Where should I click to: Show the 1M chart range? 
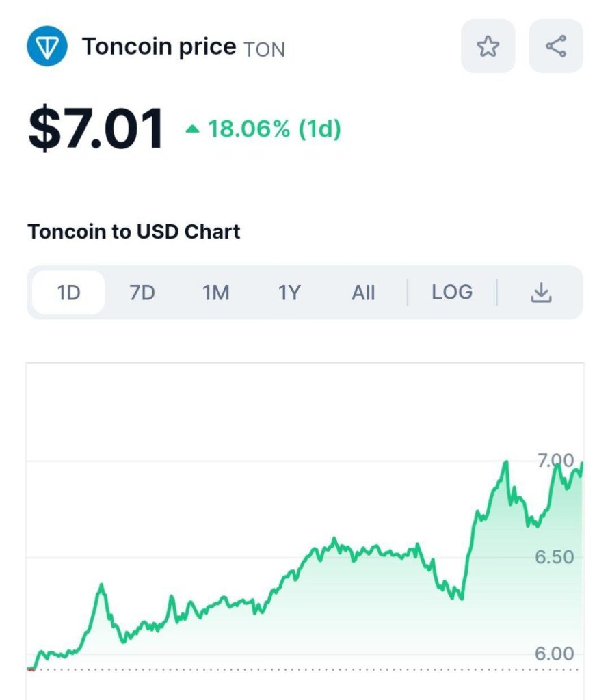pyautogui.click(x=215, y=293)
